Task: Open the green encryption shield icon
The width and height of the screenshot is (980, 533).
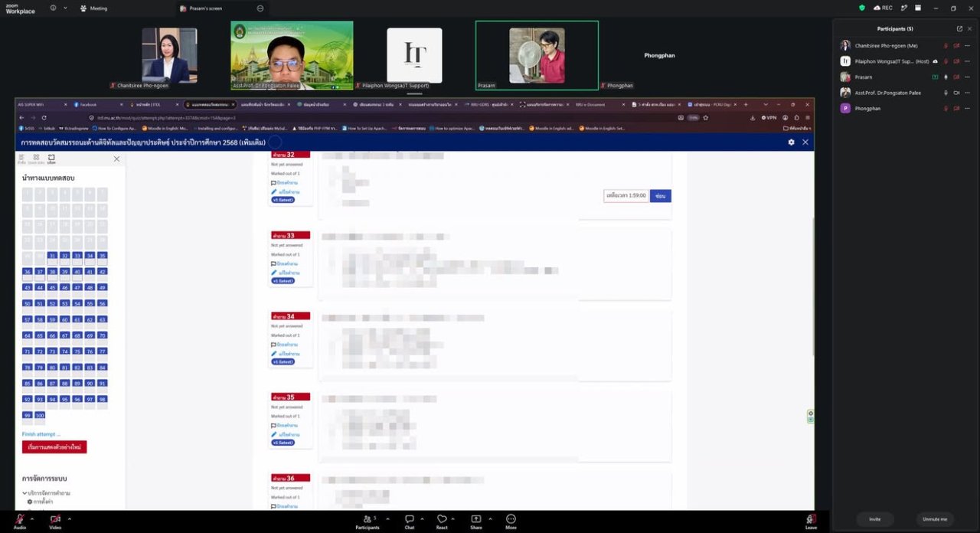Action: coord(862,8)
